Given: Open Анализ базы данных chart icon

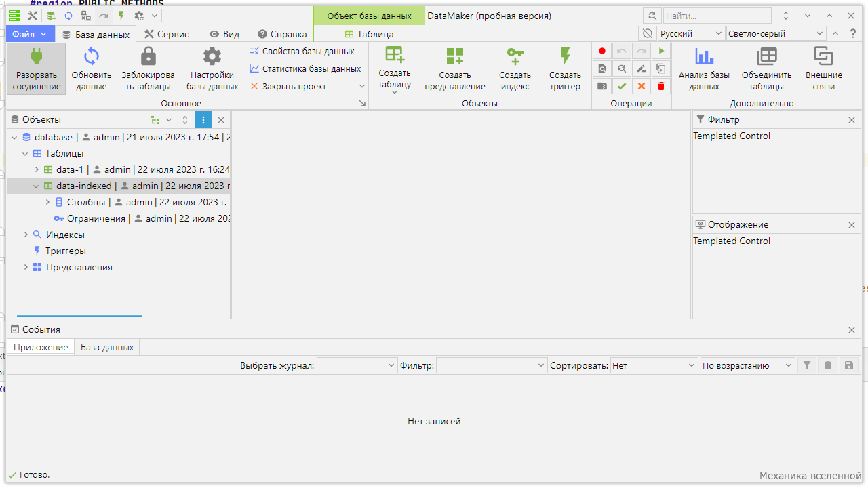Looking at the screenshot, I should click(x=705, y=56).
